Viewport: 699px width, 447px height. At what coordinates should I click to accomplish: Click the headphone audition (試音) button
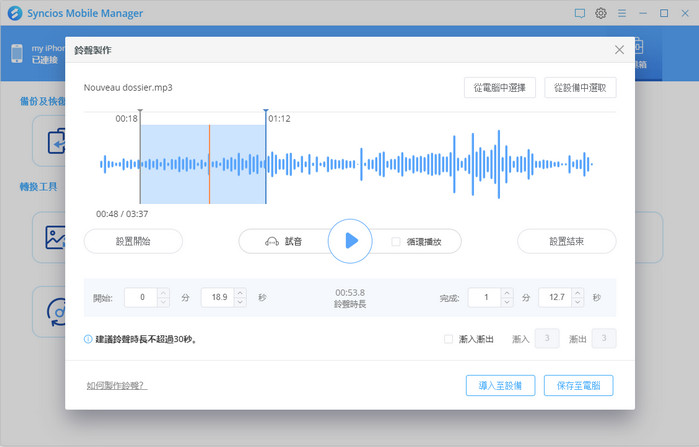tap(283, 241)
